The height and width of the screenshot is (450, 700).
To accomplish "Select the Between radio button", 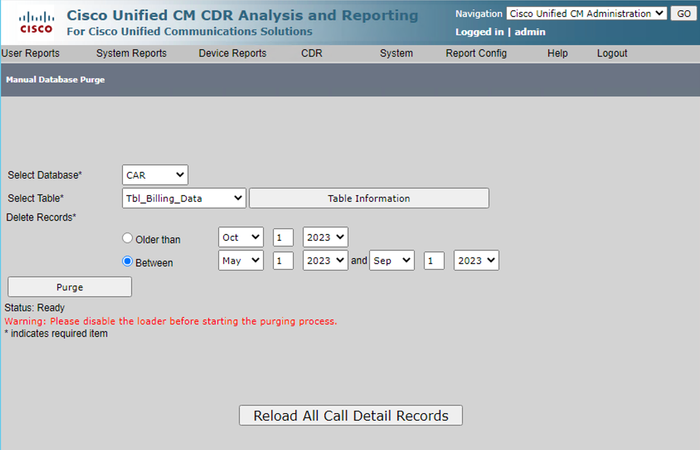I will tap(127, 262).
